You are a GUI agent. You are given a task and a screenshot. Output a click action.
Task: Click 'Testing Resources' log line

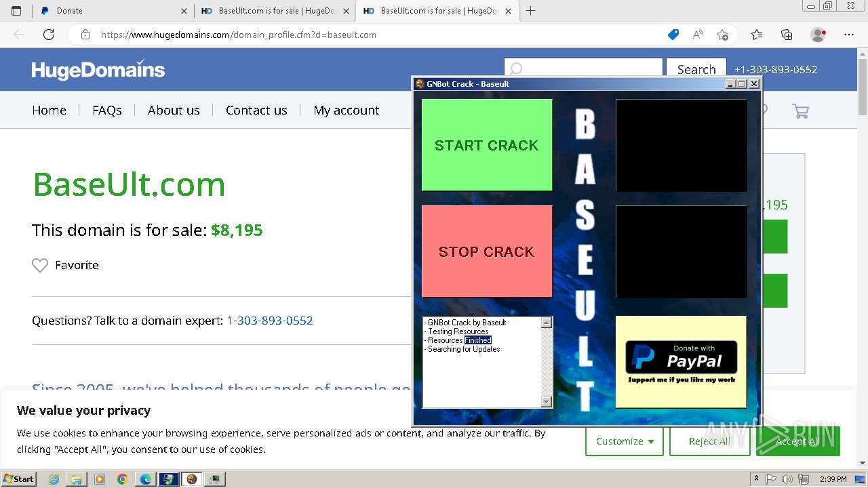(458, 331)
